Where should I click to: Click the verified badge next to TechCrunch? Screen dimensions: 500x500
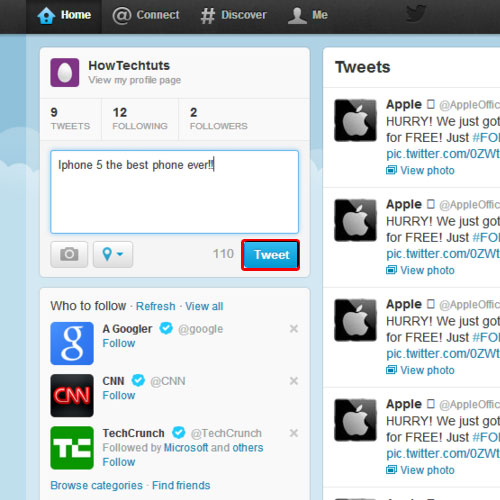(x=178, y=432)
